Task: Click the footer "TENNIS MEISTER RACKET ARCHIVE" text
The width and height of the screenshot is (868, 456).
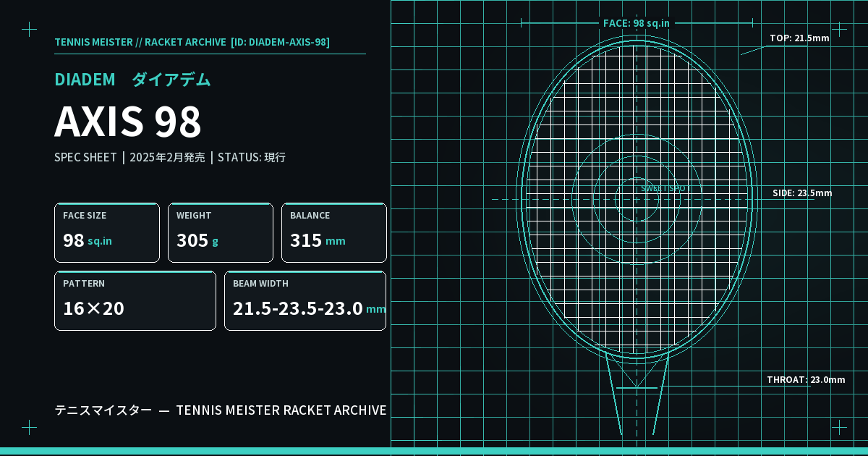Action: (281, 410)
